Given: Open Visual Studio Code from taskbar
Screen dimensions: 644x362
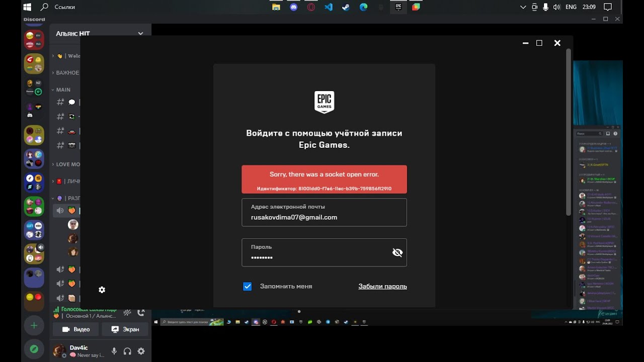Looking at the screenshot, I should pyautogui.click(x=329, y=7).
